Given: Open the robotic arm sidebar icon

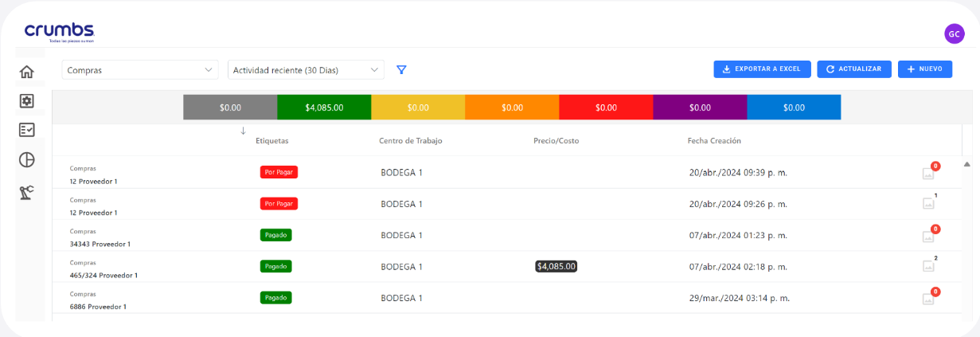Looking at the screenshot, I should coord(26,192).
